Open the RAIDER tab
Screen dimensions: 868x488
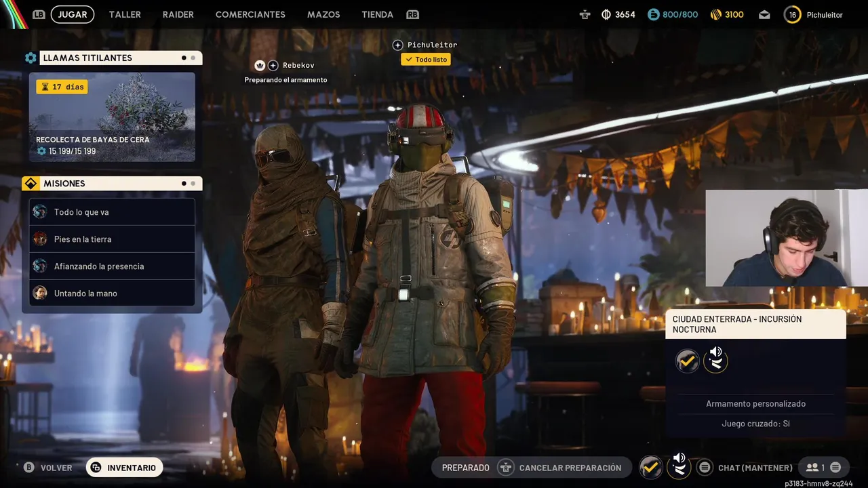pos(178,14)
